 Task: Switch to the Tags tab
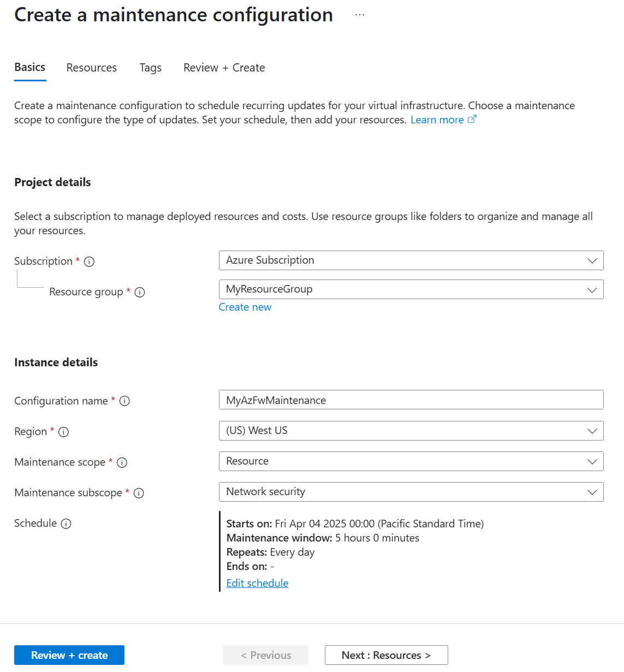click(x=150, y=67)
